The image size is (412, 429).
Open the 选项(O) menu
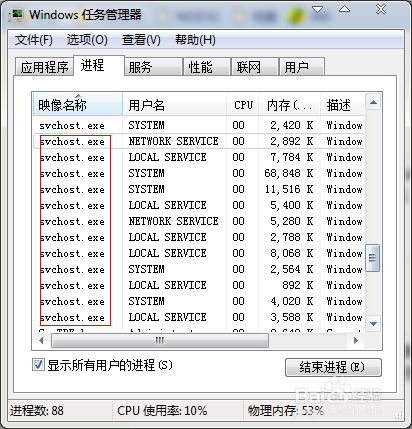point(87,40)
